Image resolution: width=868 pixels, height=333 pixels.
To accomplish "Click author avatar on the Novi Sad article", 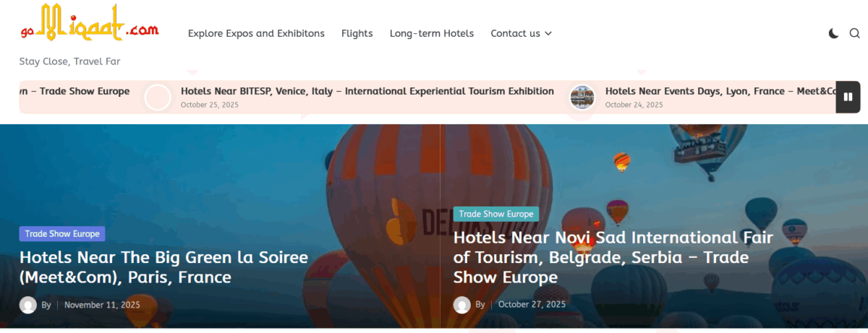I will coord(462,305).
